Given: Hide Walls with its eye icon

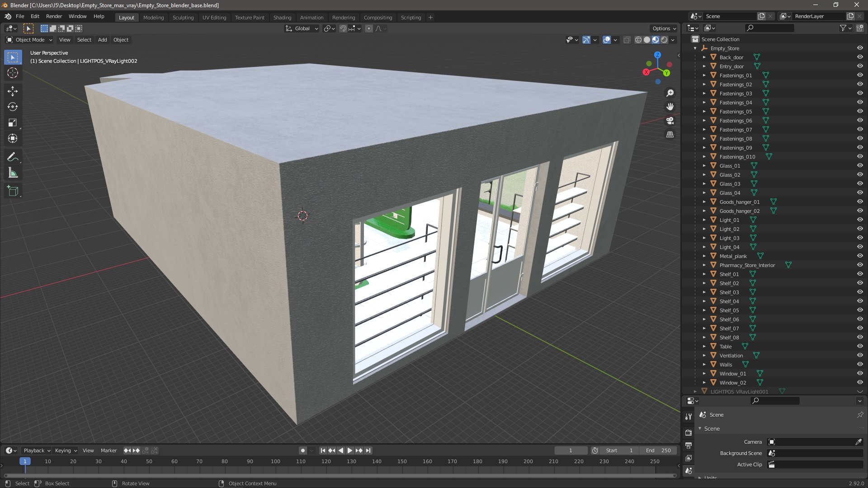Looking at the screenshot, I should pyautogui.click(x=860, y=365).
